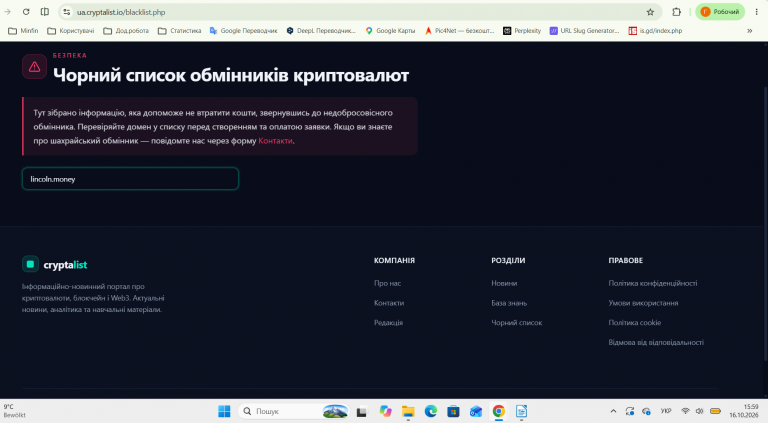Open Task View on the taskbar

(x=361, y=411)
